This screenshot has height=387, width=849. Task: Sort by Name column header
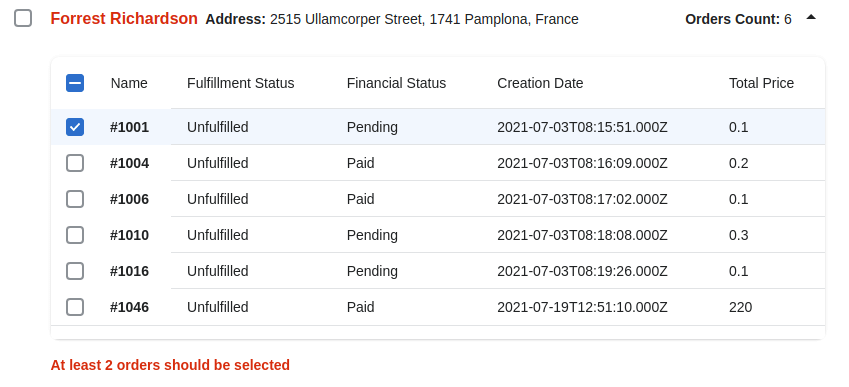tap(129, 83)
